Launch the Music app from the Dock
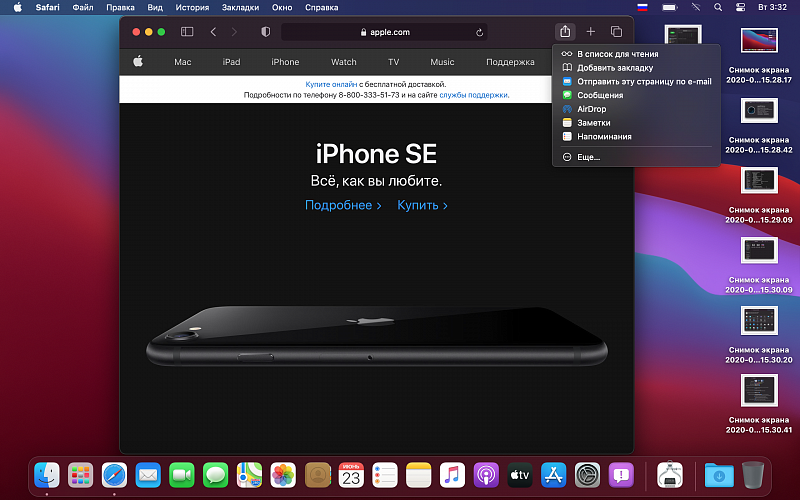Image resolution: width=800 pixels, height=500 pixels. (452, 476)
